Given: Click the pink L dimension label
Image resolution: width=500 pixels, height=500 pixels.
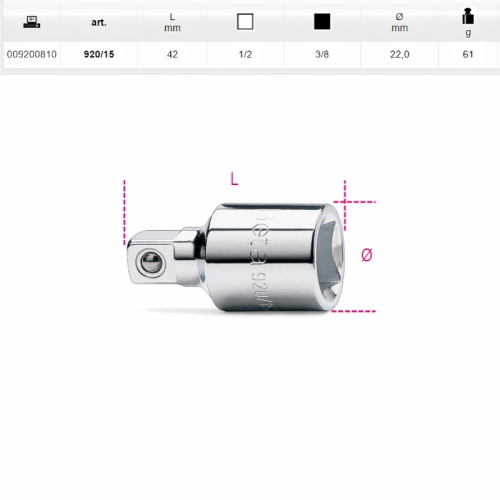Looking at the screenshot, I should pos(234,179).
